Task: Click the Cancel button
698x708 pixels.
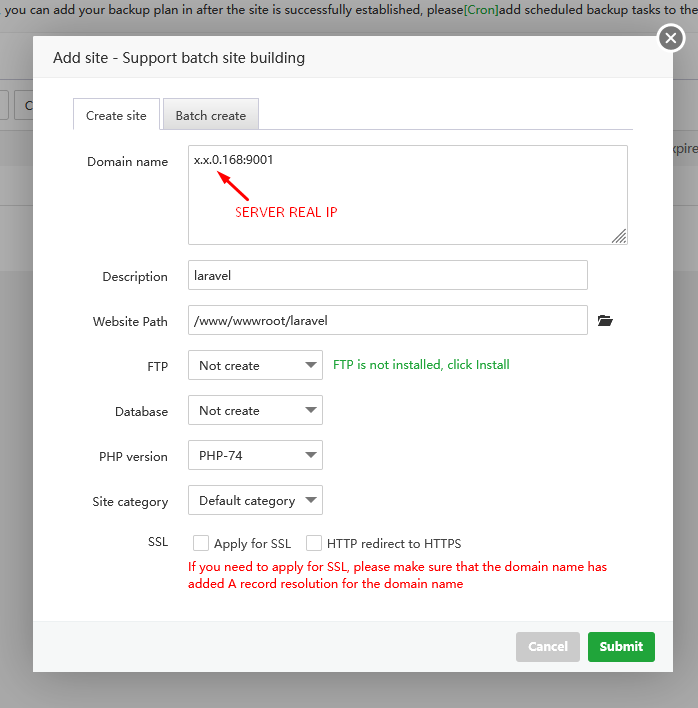Action: click(x=547, y=647)
